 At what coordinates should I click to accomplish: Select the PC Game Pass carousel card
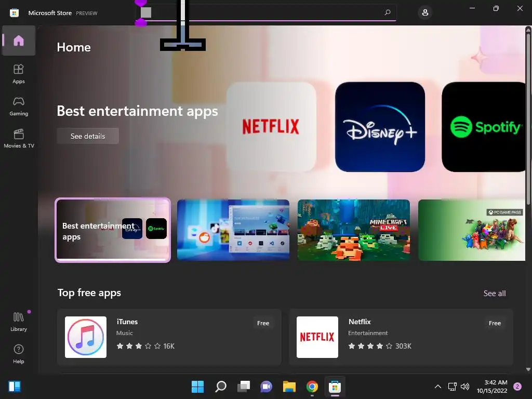coord(472,230)
